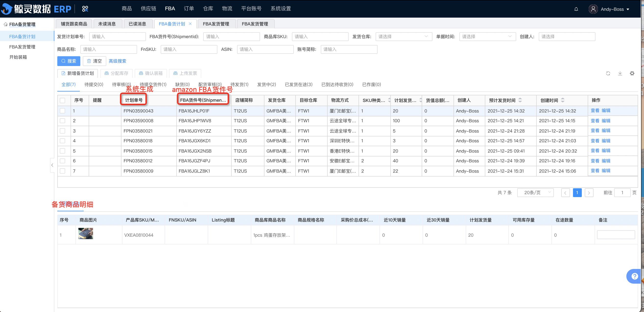
Task: Open 系统设置 top menu
Action: point(281,9)
